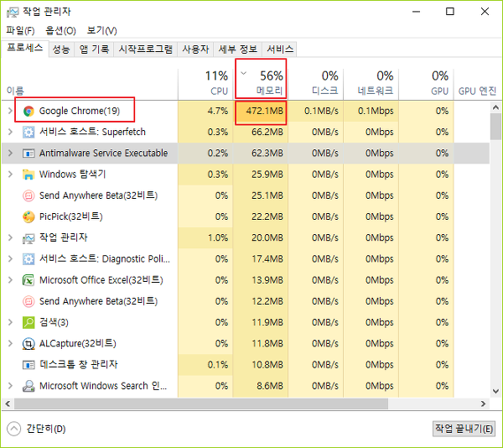Expand the Windows 탐색기 process
The width and height of the screenshot is (503, 448).
[x=10, y=175]
